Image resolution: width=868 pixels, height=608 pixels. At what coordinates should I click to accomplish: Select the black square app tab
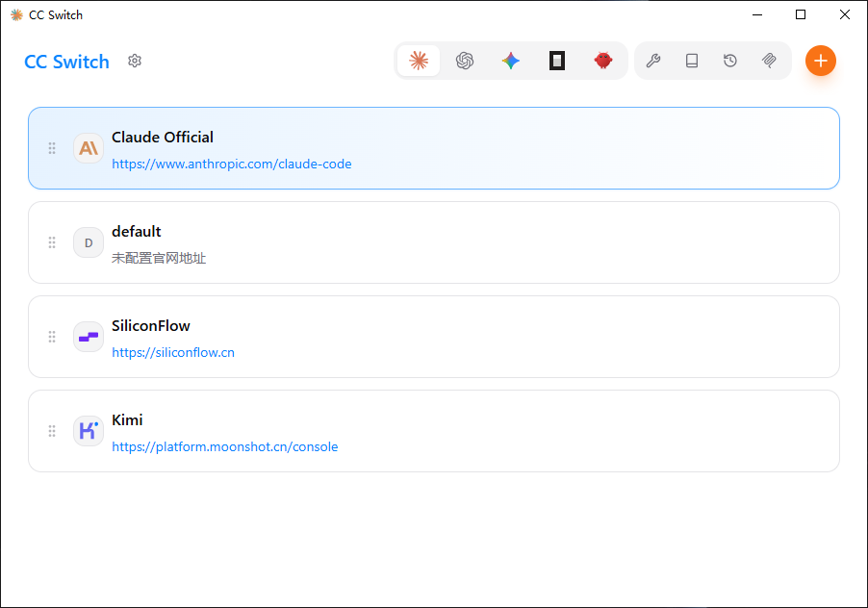(x=557, y=61)
